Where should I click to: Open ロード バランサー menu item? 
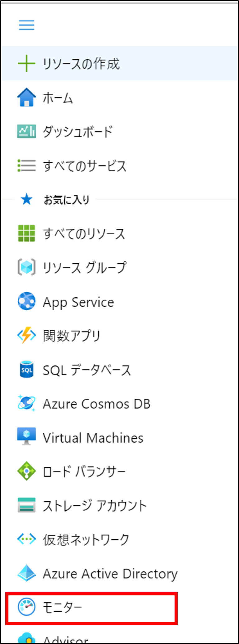tap(84, 471)
